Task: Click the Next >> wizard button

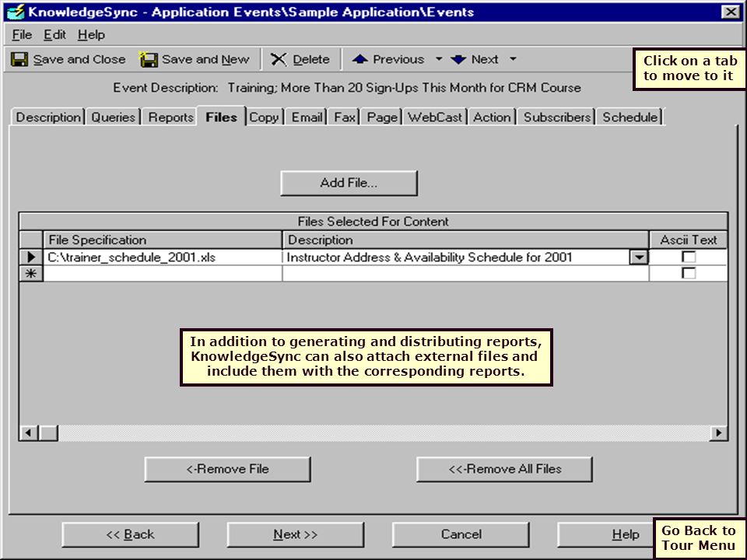Action: tap(296, 534)
